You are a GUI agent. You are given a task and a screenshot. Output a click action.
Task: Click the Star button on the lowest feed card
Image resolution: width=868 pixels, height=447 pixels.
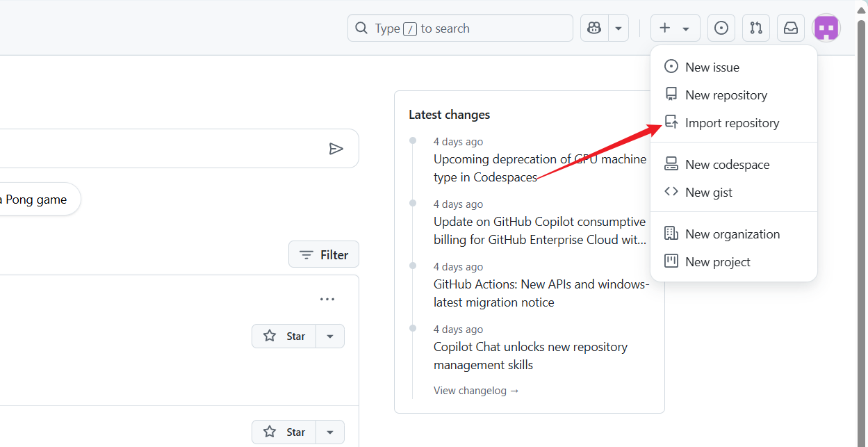pyautogui.click(x=284, y=432)
